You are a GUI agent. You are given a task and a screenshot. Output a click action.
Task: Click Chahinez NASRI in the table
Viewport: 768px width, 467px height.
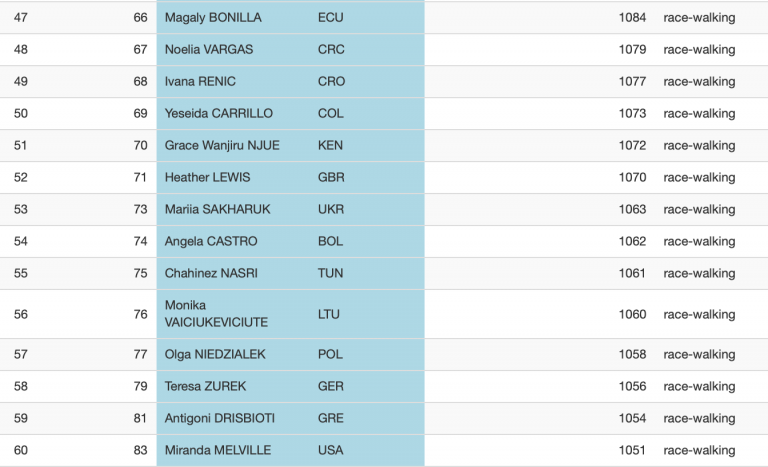211,274
